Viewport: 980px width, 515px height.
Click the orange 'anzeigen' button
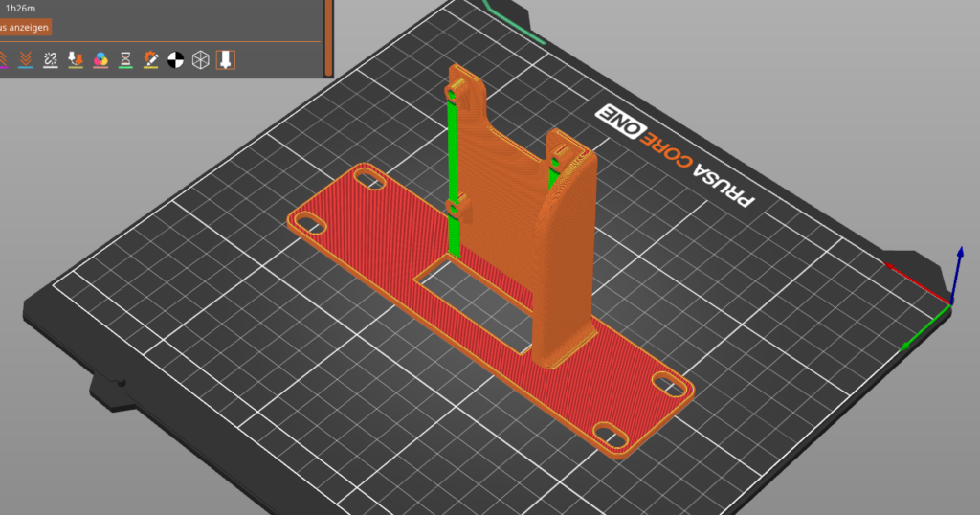(x=25, y=28)
